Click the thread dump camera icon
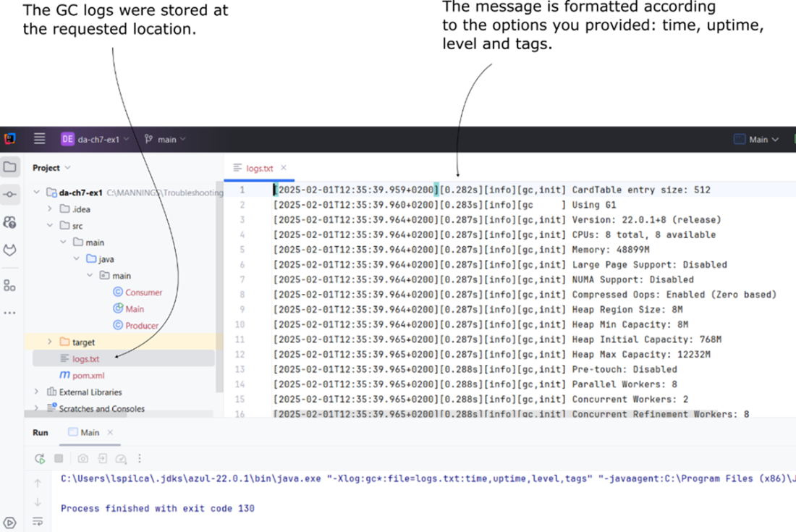Screen dimensions: 796x532 (83, 459)
